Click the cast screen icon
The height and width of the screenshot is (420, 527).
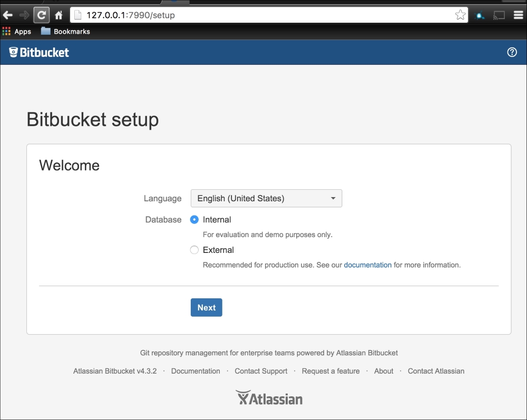[499, 15]
